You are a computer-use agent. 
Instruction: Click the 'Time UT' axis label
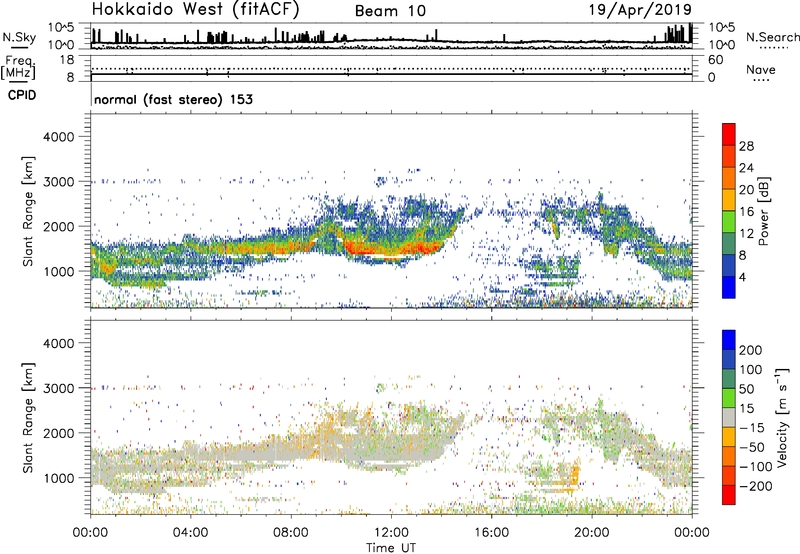point(391,548)
